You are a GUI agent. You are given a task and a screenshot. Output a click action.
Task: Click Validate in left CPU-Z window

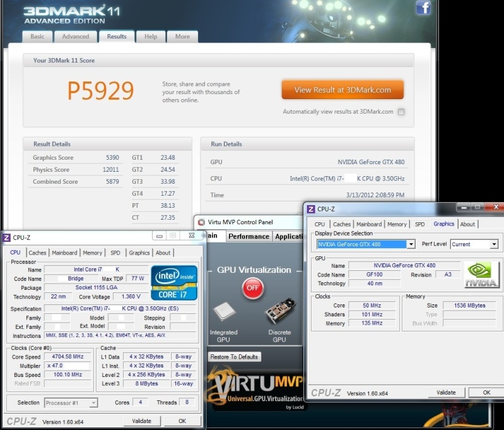[141, 421]
